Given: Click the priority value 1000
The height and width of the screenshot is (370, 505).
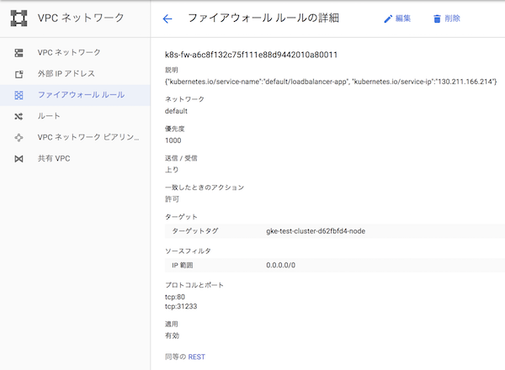Looking at the screenshot, I should [173, 140].
